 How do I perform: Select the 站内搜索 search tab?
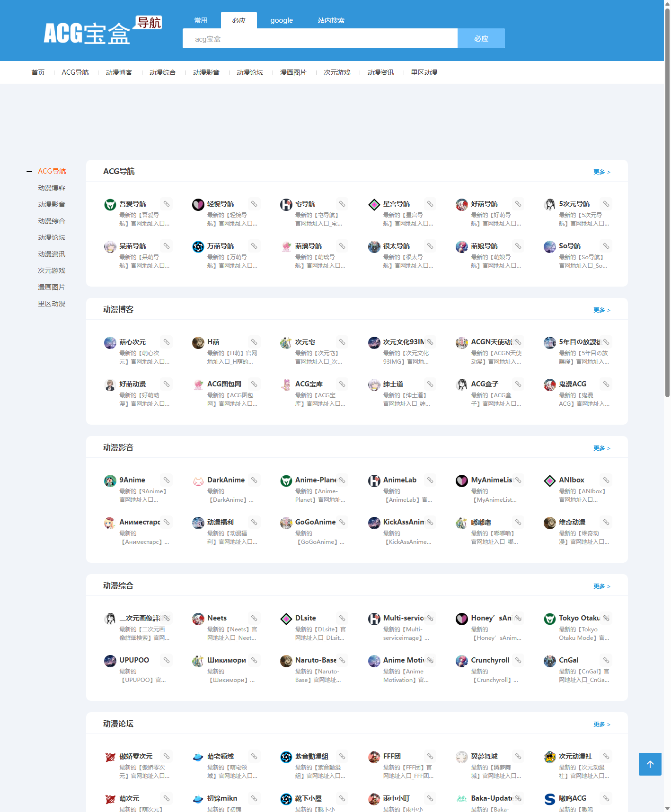(x=331, y=20)
